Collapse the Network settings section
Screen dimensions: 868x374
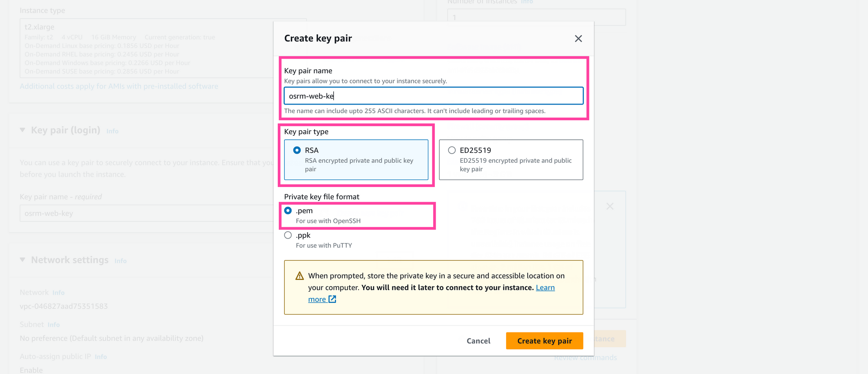23,259
